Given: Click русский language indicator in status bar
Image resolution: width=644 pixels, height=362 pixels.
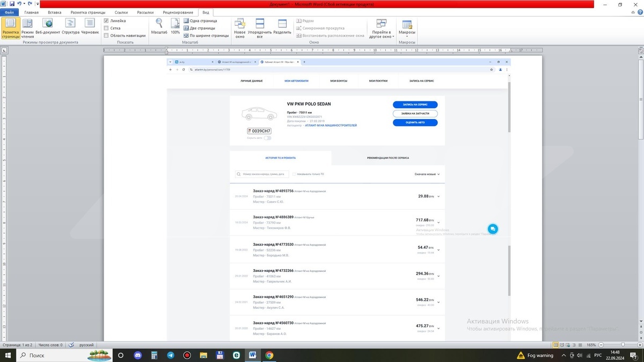Looking at the screenshot, I should pyautogui.click(x=86, y=345).
